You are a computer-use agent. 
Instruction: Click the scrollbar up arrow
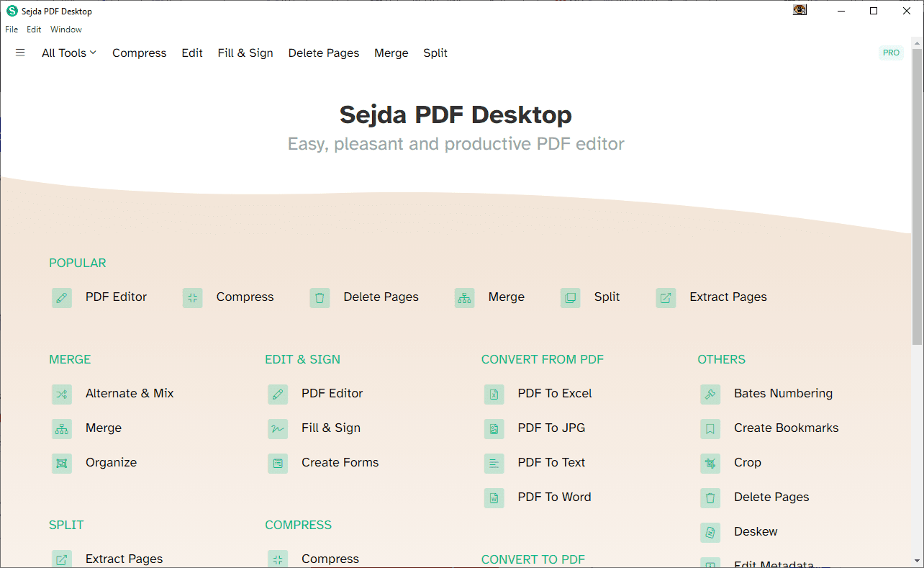(917, 42)
